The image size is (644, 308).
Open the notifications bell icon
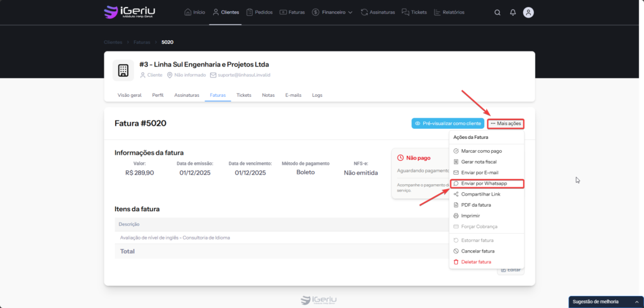click(x=513, y=12)
